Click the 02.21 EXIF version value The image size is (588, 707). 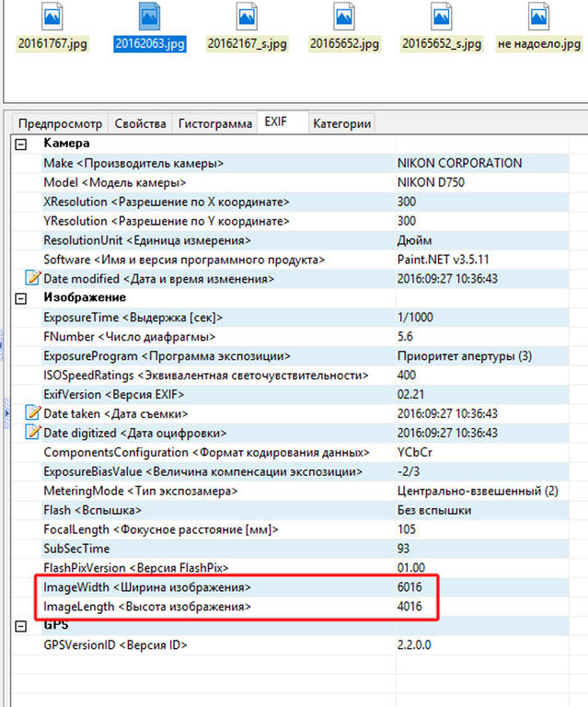(410, 395)
